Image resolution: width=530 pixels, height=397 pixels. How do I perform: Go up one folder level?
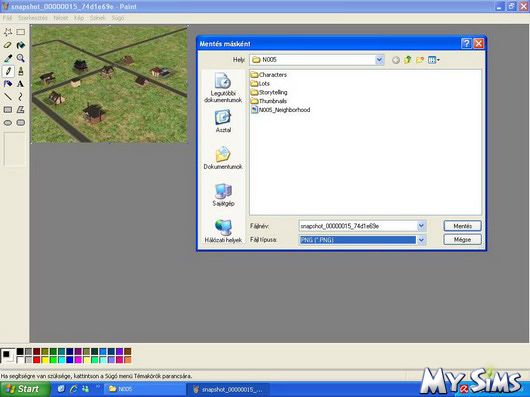click(408, 60)
